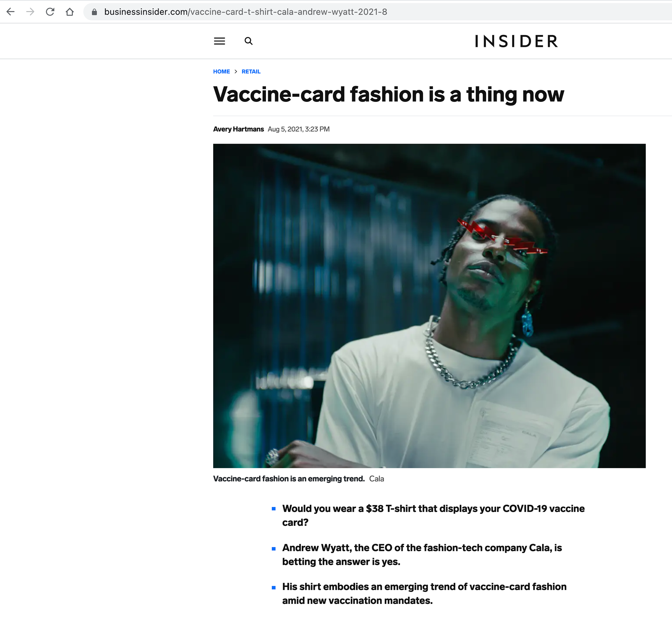Click the vaccine-card T-shirt hero photo

coord(429,306)
